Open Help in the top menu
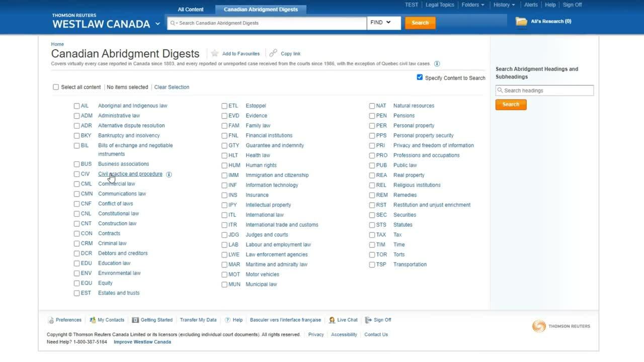 550,5
